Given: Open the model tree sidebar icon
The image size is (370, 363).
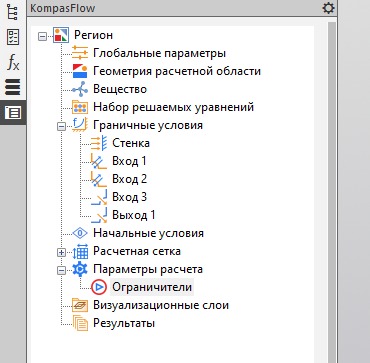Looking at the screenshot, I should point(13,12).
